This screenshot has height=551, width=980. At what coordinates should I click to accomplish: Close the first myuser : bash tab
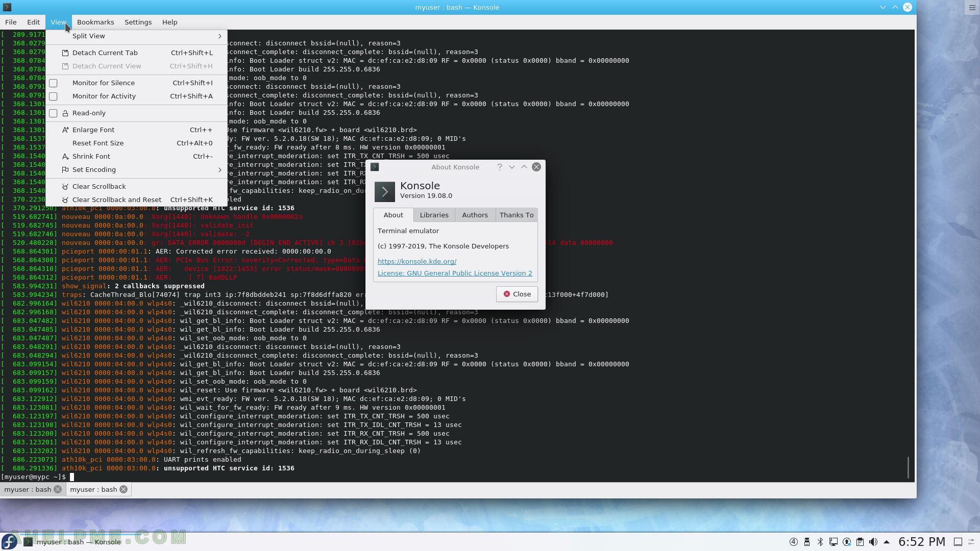click(x=58, y=489)
